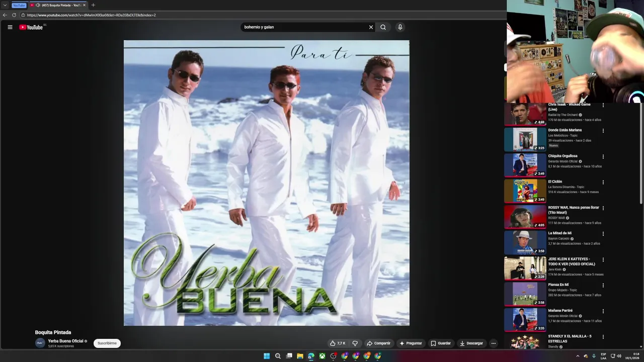
Task: Open options menu for Chris Isaak Wicked Game
Action: click(x=603, y=106)
